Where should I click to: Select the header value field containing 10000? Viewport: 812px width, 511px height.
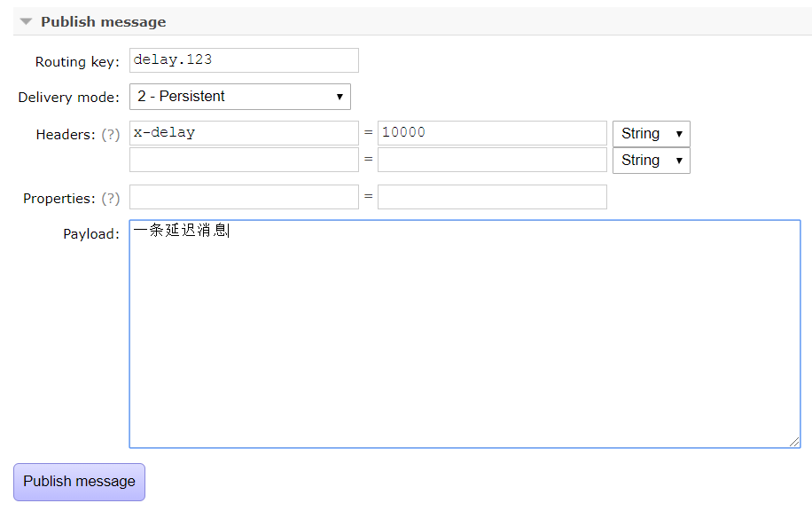[x=492, y=133]
